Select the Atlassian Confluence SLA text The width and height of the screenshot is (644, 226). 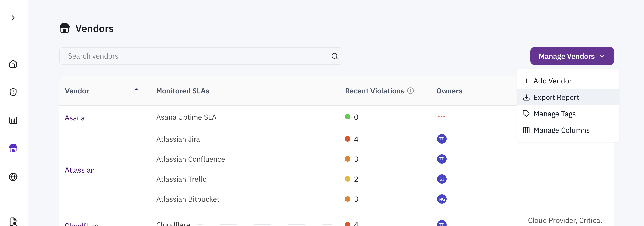(191, 159)
